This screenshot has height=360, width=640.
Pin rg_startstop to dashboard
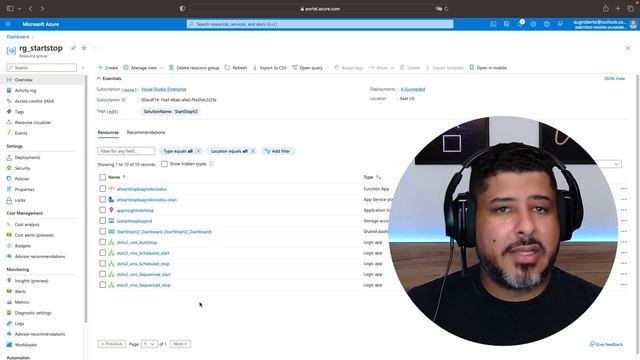[x=73, y=48]
